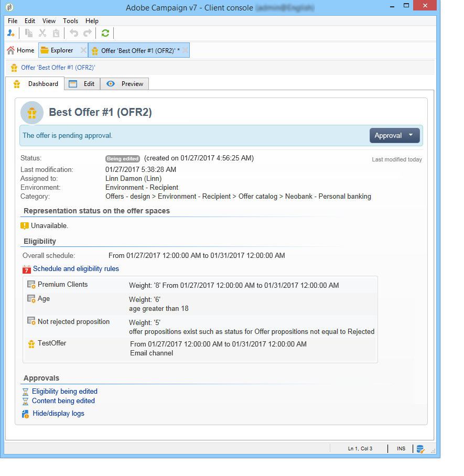Open the Schedule and eligibility rules link
This screenshot has height=476, width=464.
coord(76,268)
